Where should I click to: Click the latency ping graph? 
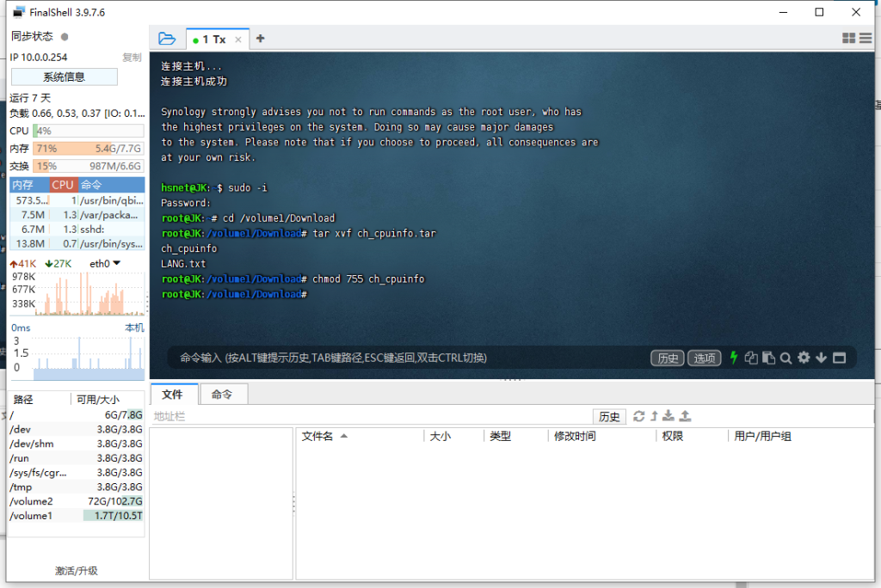(77, 358)
